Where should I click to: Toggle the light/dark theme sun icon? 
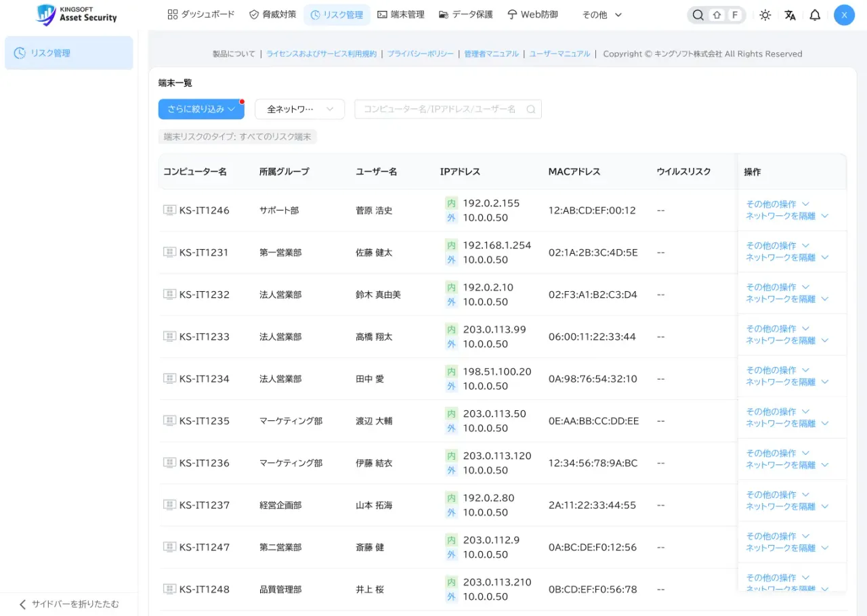pos(765,15)
